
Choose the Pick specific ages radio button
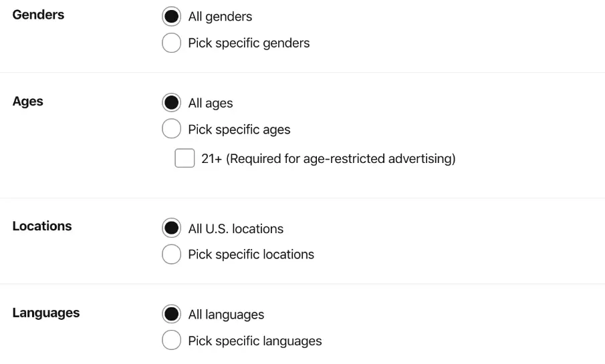click(x=172, y=130)
